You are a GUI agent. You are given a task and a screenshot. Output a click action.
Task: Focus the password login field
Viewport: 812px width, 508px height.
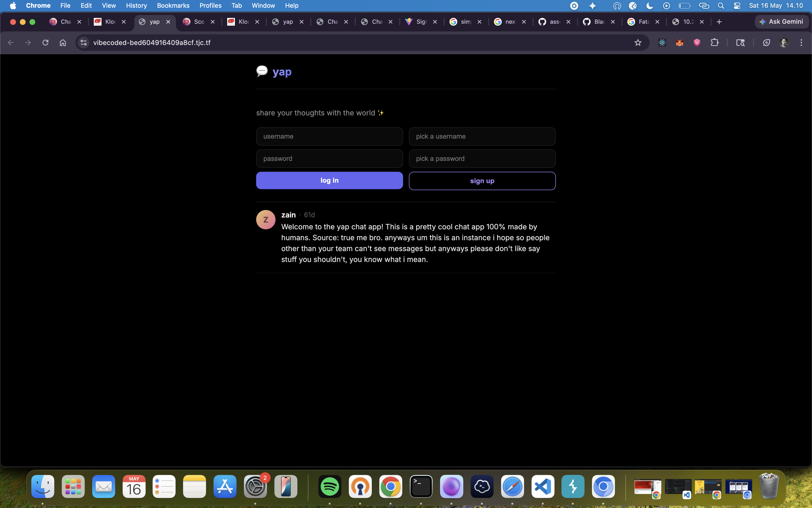[x=329, y=159]
